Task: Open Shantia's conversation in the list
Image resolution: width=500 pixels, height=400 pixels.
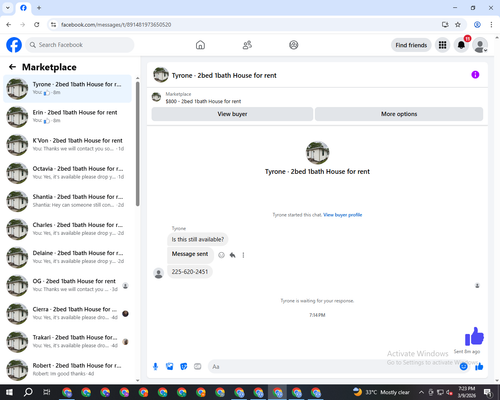Action: pos(67,201)
